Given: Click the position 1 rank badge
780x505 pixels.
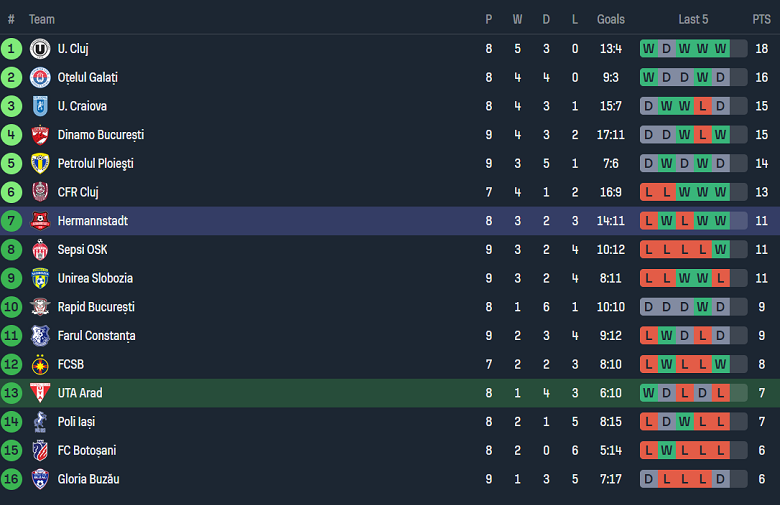Looking at the screenshot, I should point(11,48).
